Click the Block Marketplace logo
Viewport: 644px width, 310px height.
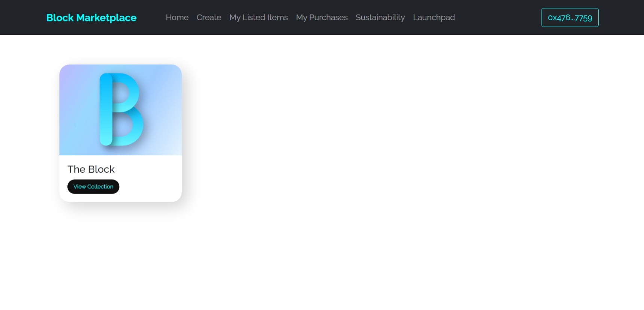click(x=91, y=18)
